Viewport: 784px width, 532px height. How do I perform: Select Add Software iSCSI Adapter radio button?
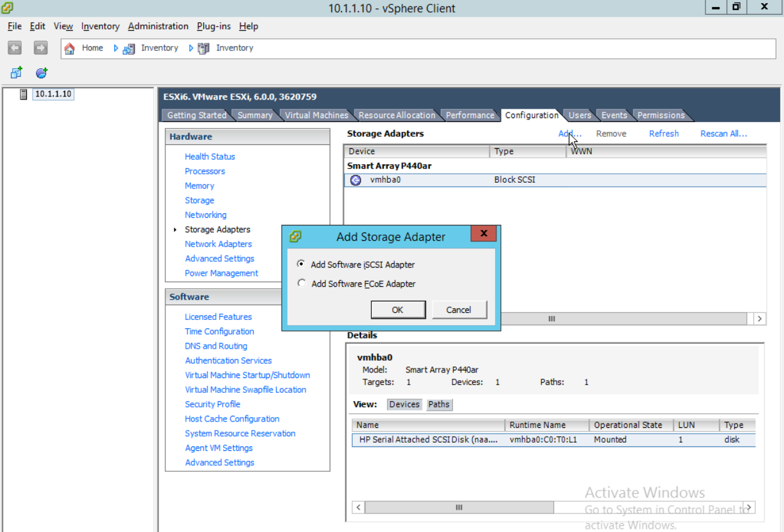(300, 264)
